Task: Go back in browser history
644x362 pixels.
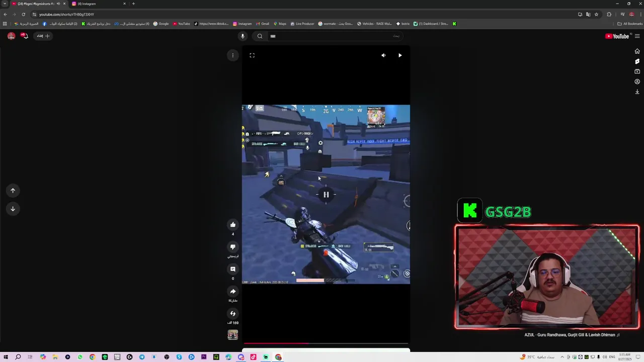Action: coord(5,14)
